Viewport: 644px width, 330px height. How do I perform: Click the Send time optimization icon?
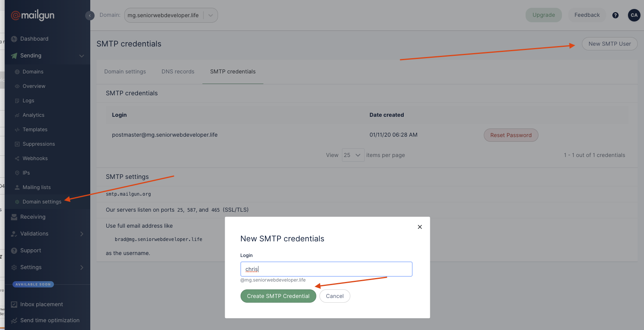tap(14, 321)
